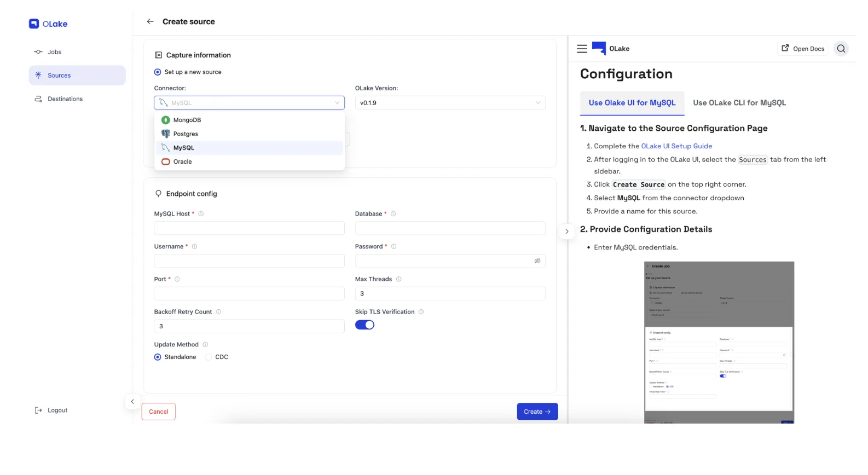The image size is (868, 475).
Task: Open the OLake Version dropdown
Action: tap(450, 103)
